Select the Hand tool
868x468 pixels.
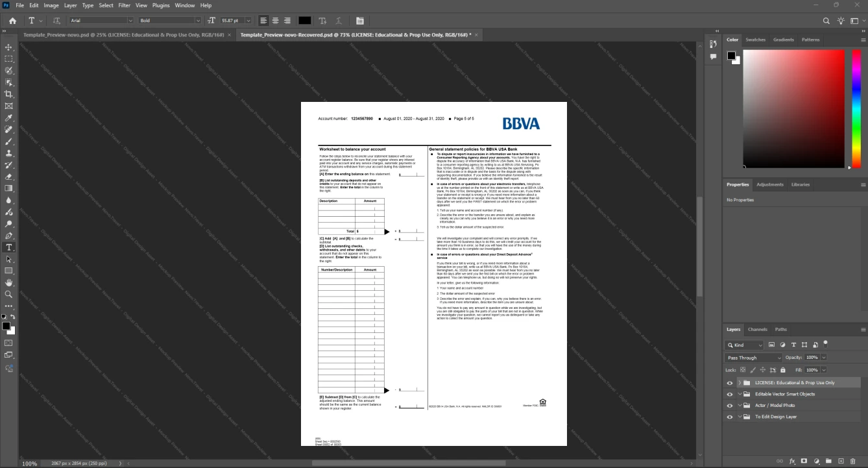(x=9, y=282)
